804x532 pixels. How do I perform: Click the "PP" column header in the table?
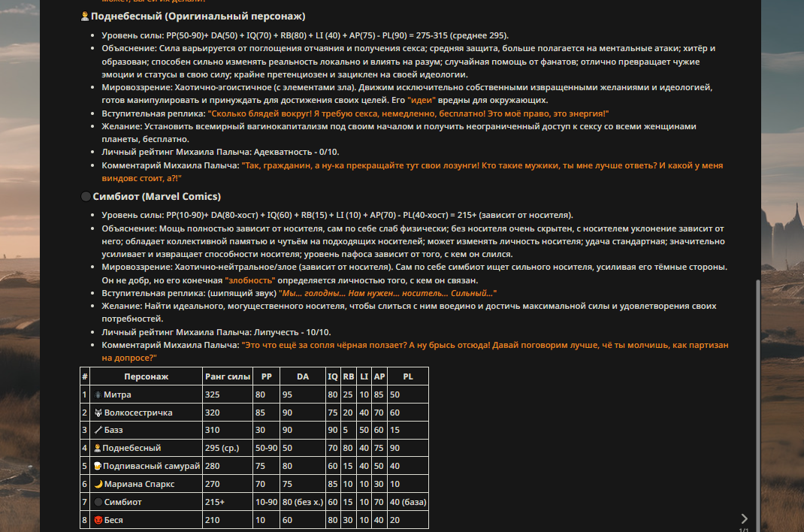(x=267, y=376)
